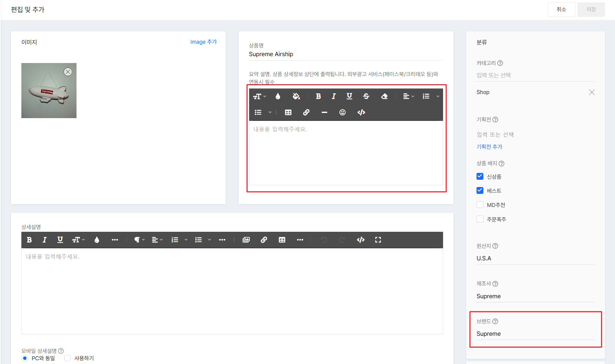Click the 브랜드 field showing Supreme
This screenshot has width=615, height=364.
pos(535,334)
